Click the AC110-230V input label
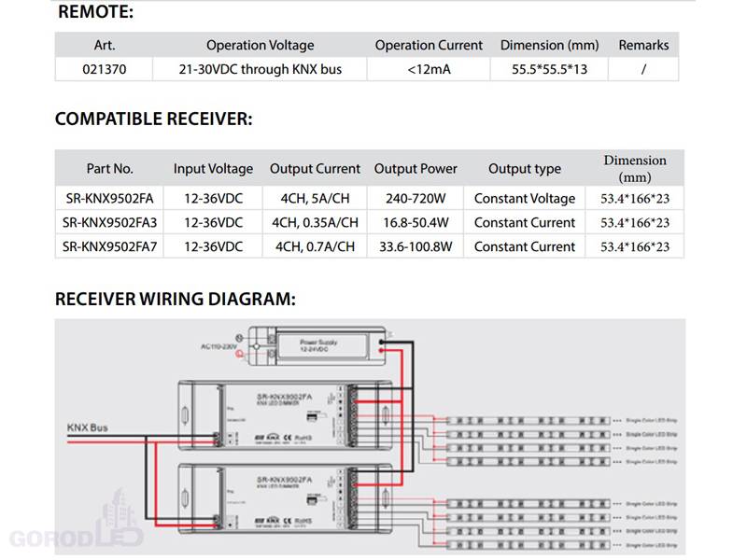 pos(218,346)
